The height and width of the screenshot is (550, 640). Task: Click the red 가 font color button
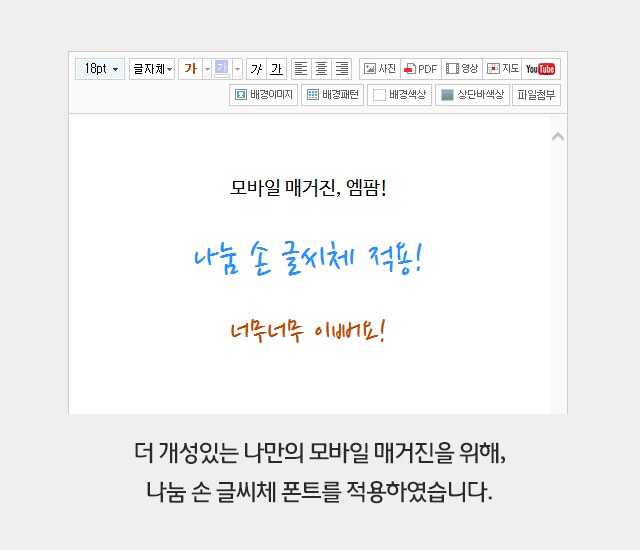[191, 69]
